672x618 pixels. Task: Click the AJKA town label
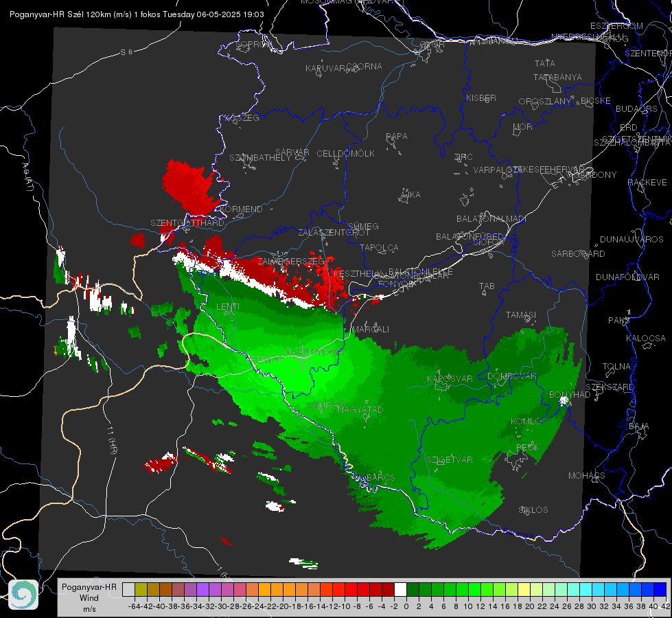coord(410,195)
